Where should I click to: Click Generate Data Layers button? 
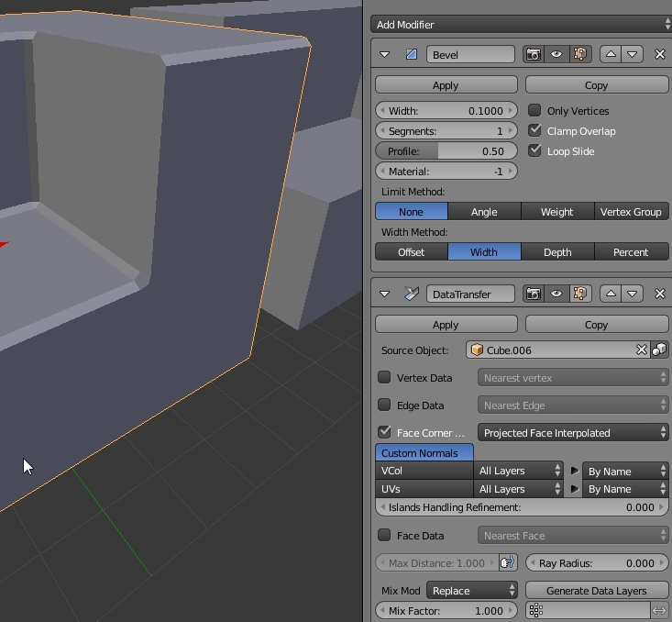[x=597, y=590]
